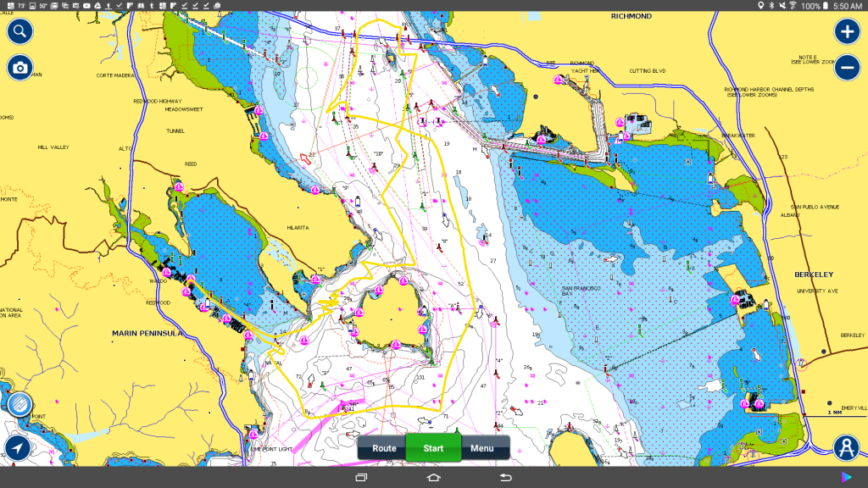The width and height of the screenshot is (868, 488).
Task: Open the striped sonar overlay icon
Action: pyautogui.click(x=19, y=405)
